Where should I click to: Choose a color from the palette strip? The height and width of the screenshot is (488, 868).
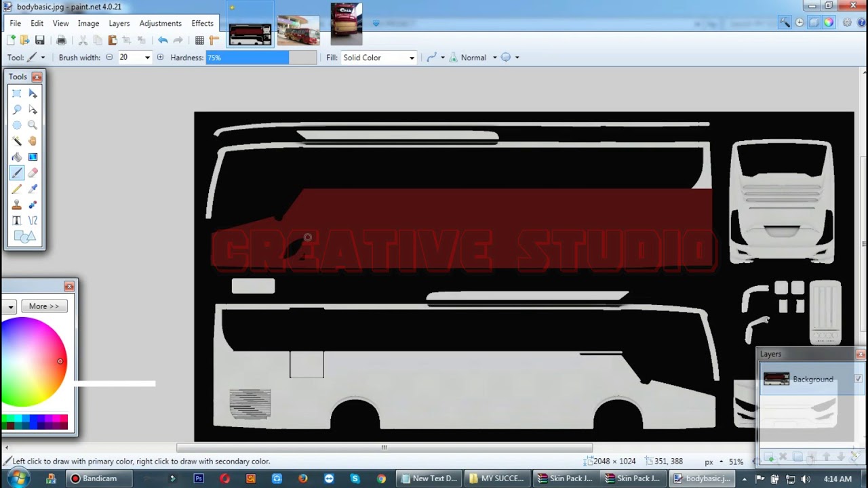click(34, 422)
